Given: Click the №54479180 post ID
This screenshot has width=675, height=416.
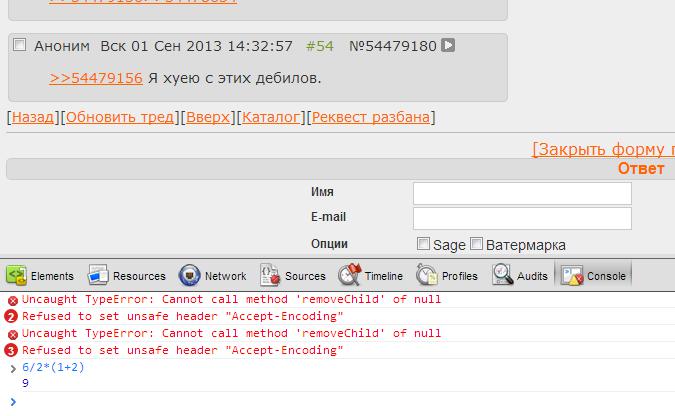Looking at the screenshot, I should tap(393, 46).
